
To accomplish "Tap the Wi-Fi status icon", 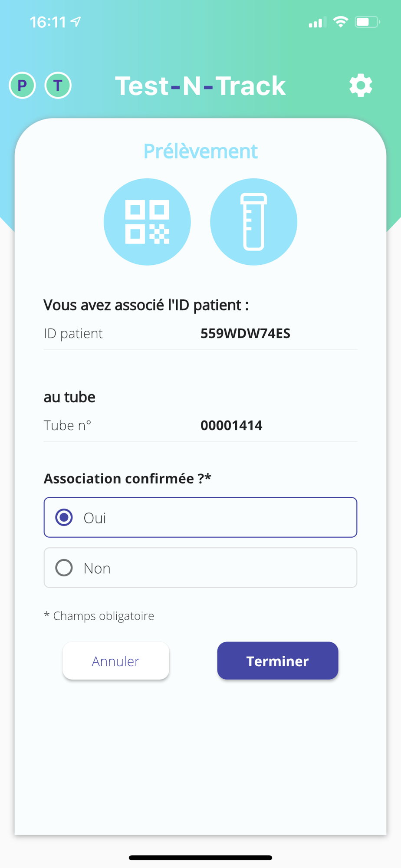I will pyautogui.click(x=341, y=22).
